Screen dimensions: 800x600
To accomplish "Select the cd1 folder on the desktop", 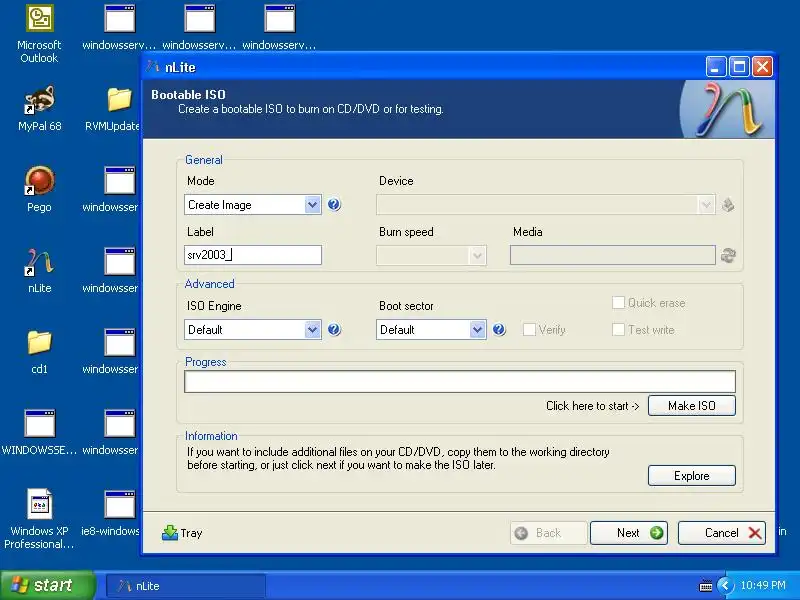I will pyautogui.click(x=39, y=352).
